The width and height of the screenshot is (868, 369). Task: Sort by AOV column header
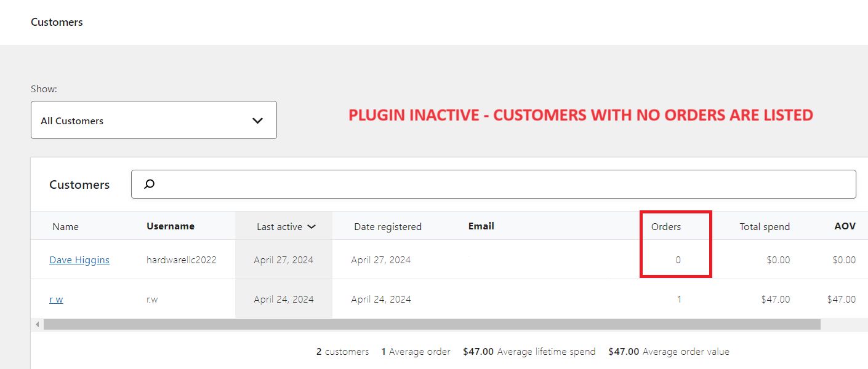click(x=845, y=226)
